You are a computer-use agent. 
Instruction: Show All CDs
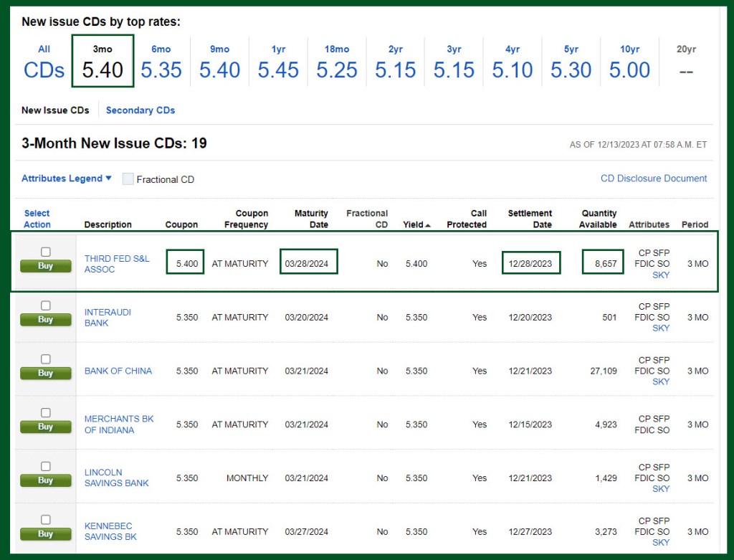pos(44,65)
